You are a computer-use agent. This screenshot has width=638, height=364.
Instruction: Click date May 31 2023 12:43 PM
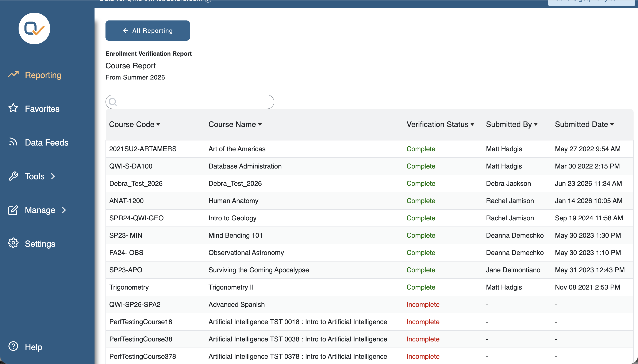coord(589,270)
